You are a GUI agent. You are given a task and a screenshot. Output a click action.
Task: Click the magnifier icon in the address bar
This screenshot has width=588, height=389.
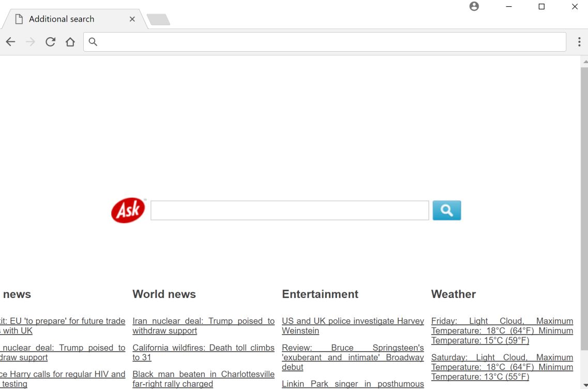point(93,41)
